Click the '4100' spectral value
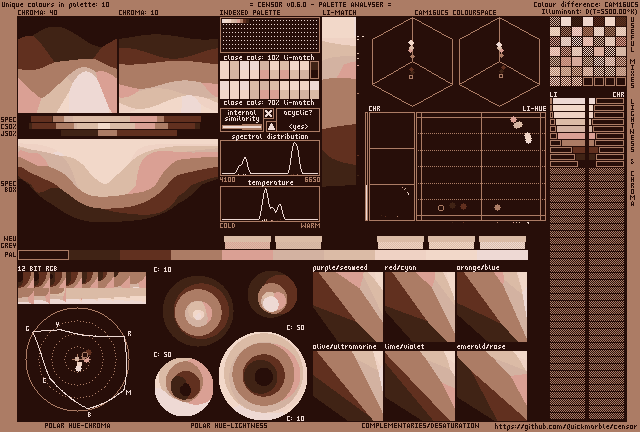Image resolution: width=640 pixels, height=432 pixels. coord(227,180)
